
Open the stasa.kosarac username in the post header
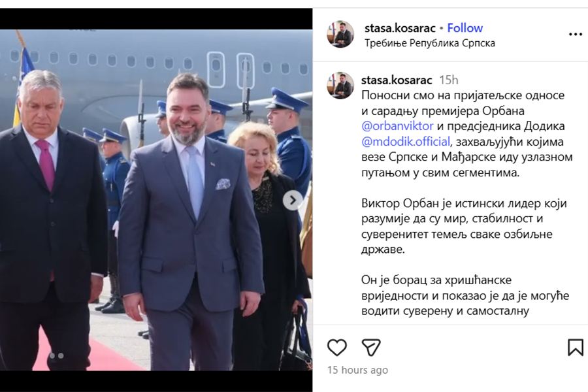[x=400, y=28]
